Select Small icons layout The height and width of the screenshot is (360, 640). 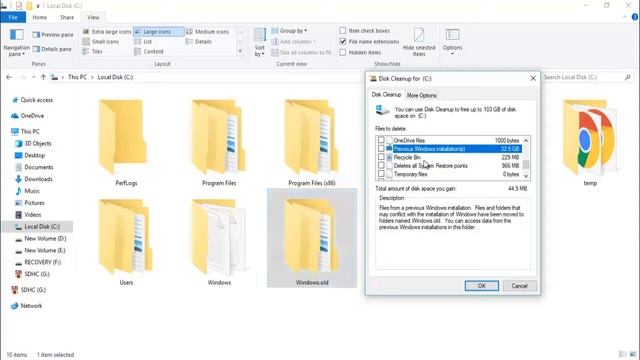click(101, 42)
